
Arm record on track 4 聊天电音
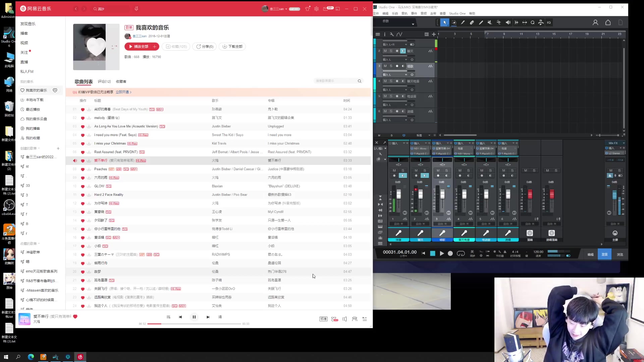(x=397, y=81)
